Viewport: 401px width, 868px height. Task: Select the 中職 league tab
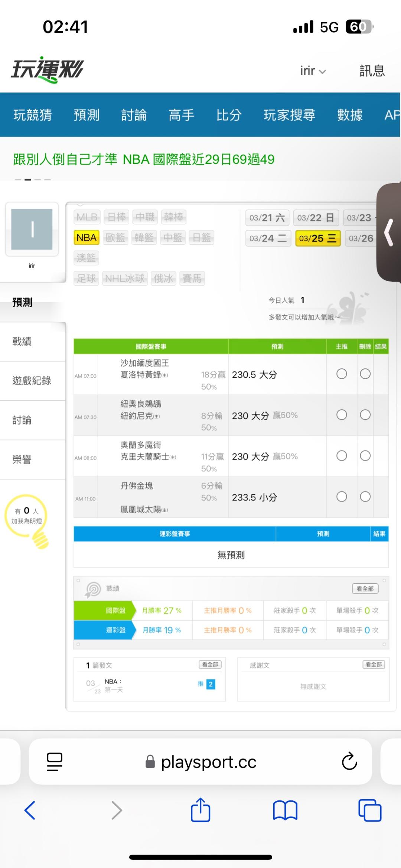pyautogui.click(x=145, y=217)
